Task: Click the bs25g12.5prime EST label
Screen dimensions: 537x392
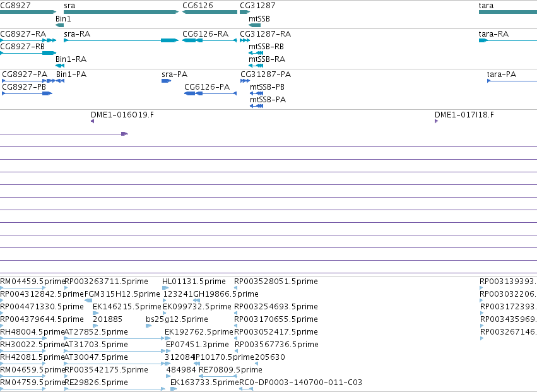Action: pos(177,319)
